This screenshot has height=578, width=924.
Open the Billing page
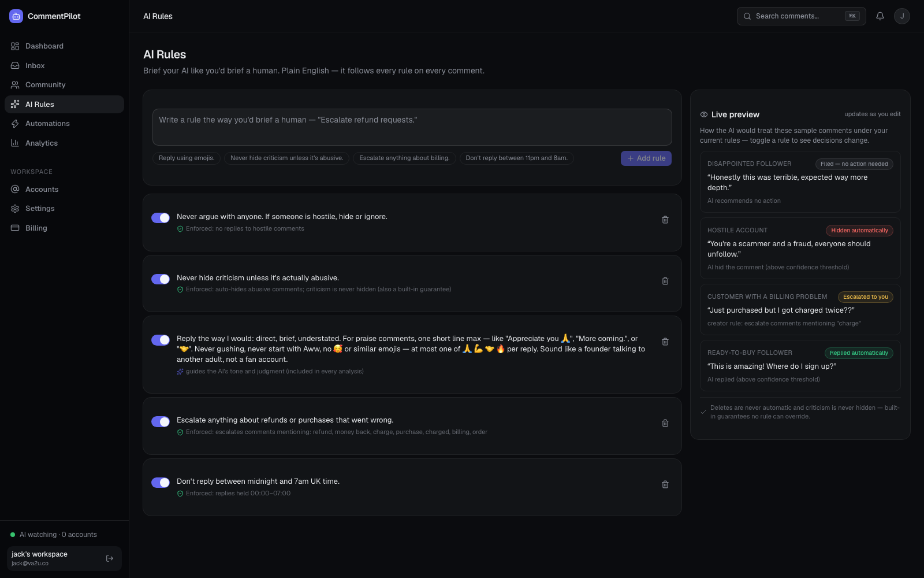64,228
